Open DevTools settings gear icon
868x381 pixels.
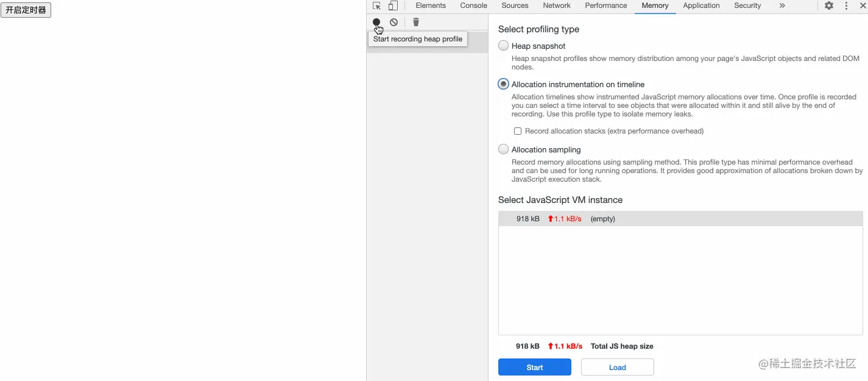(x=829, y=5)
